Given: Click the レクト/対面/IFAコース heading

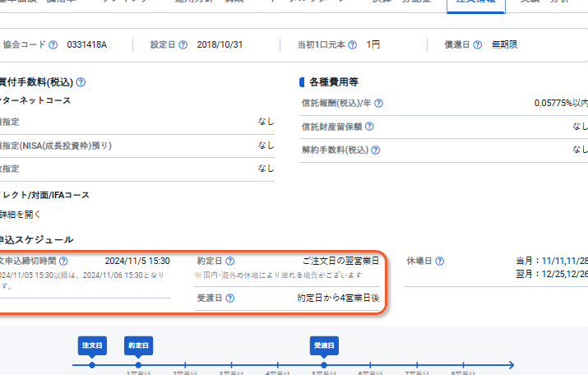Looking at the screenshot, I should 44,195.
